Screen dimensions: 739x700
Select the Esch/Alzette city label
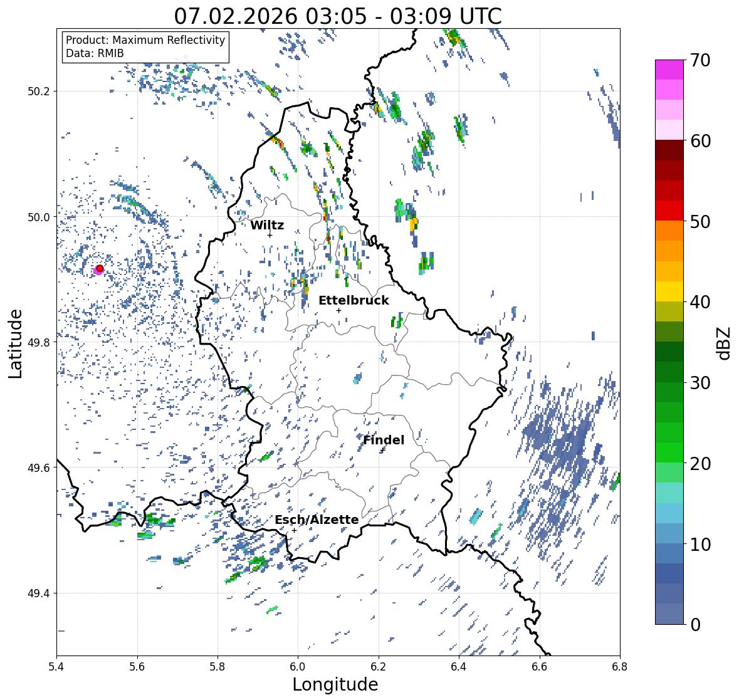(317, 520)
